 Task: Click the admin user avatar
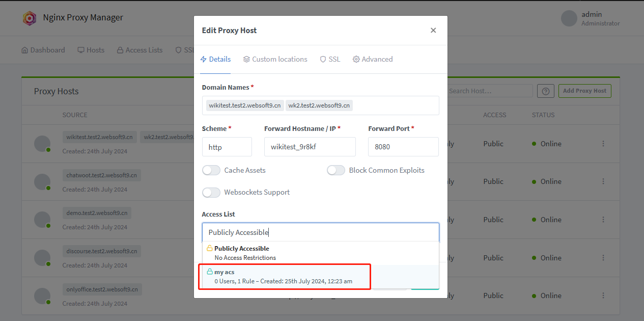pyautogui.click(x=569, y=19)
